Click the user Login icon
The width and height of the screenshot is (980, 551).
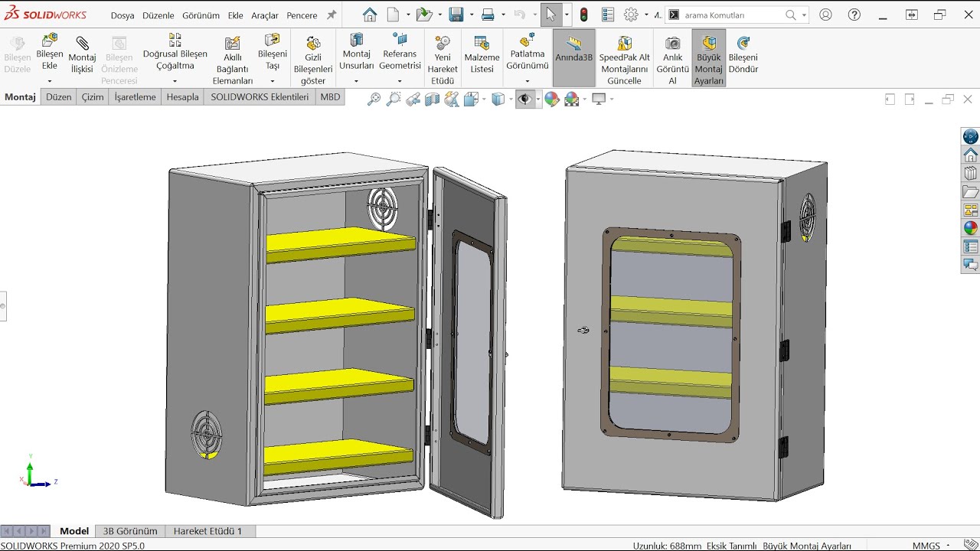(825, 15)
